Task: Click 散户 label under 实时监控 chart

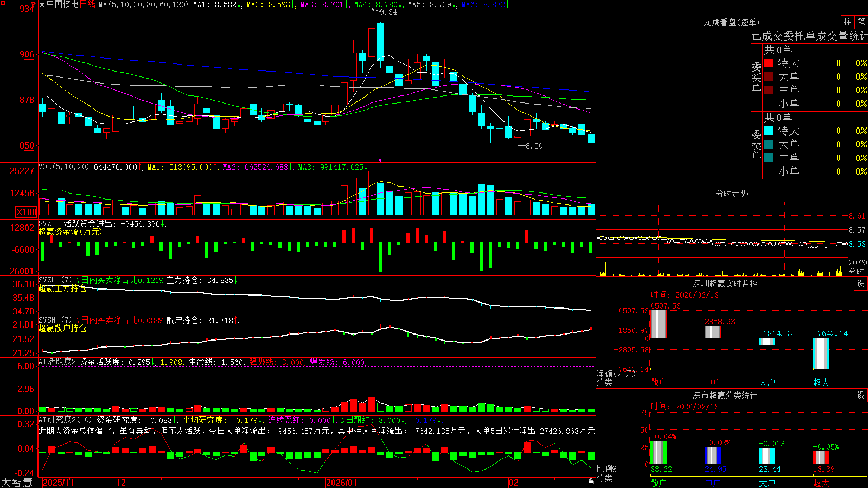Action: (x=658, y=382)
